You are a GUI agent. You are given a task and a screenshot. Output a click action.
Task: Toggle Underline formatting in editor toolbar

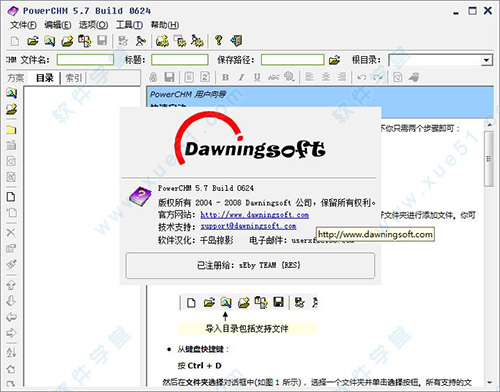coord(257,77)
